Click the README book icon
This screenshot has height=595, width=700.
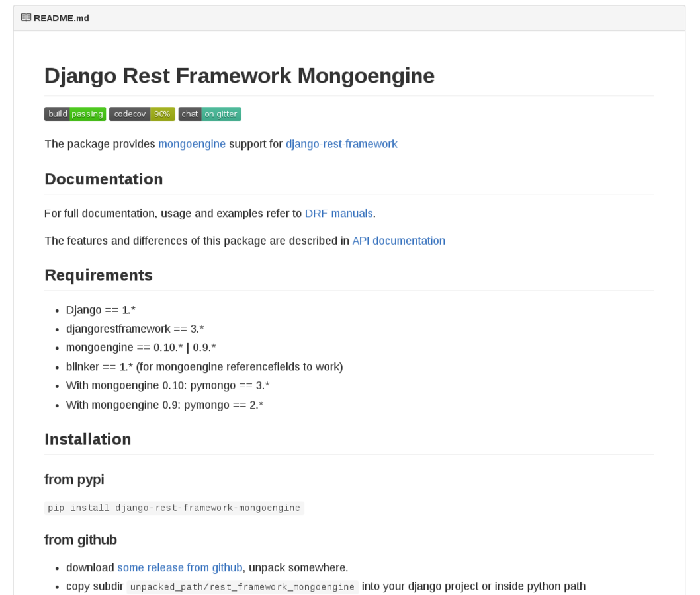coord(26,17)
